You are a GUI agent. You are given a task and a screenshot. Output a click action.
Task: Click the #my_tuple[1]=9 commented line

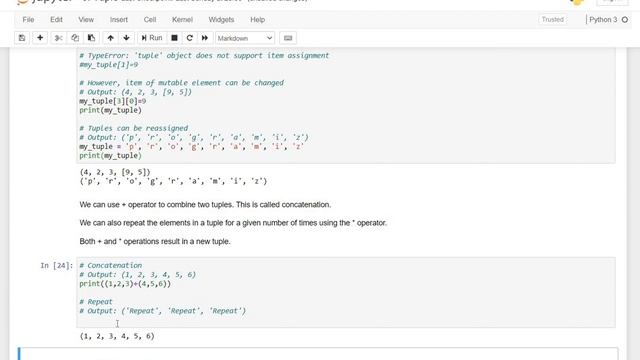pyautogui.click(x=109, y=65)
